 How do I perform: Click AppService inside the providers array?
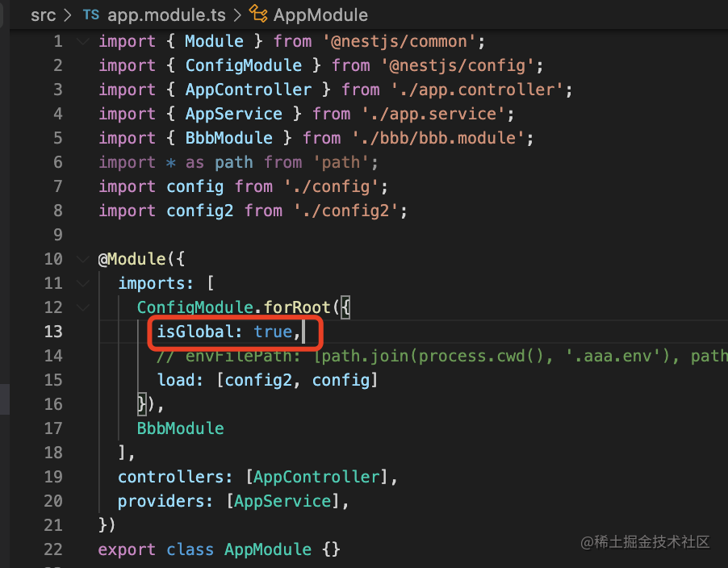click(282, 501)
